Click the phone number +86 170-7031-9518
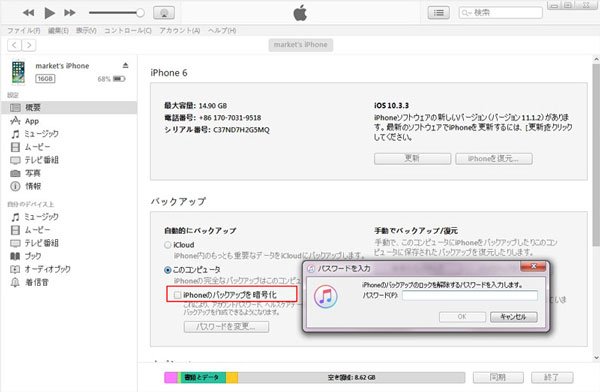 click(x=230, y=118)
